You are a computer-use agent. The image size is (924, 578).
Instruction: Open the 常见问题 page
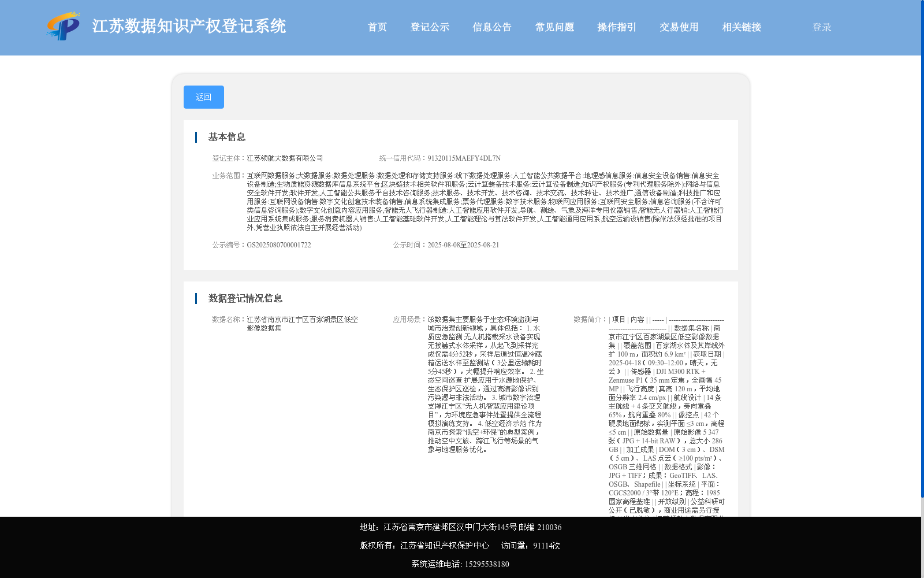pos(554,27)
